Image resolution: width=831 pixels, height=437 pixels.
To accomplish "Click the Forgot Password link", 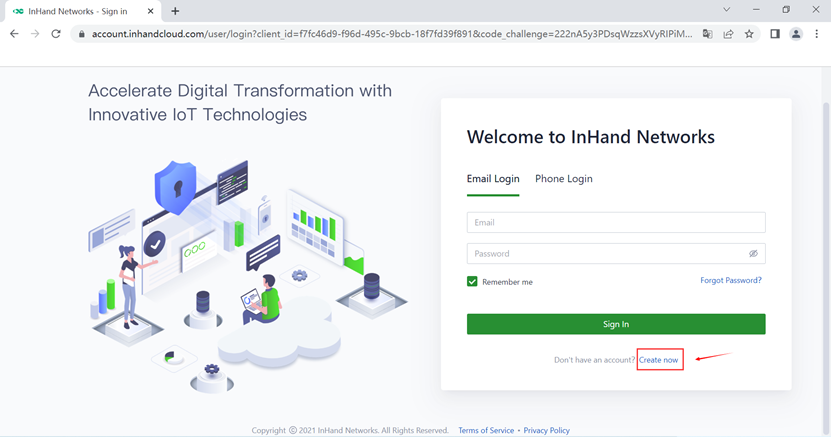I will (731, 281).
